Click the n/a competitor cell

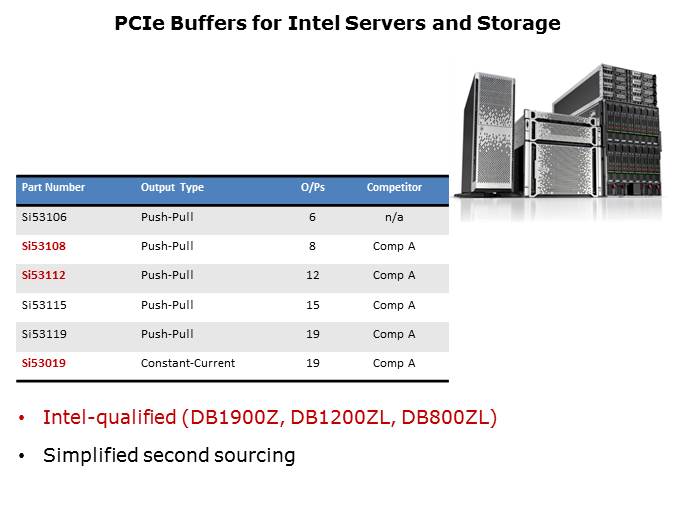[394, 216]
